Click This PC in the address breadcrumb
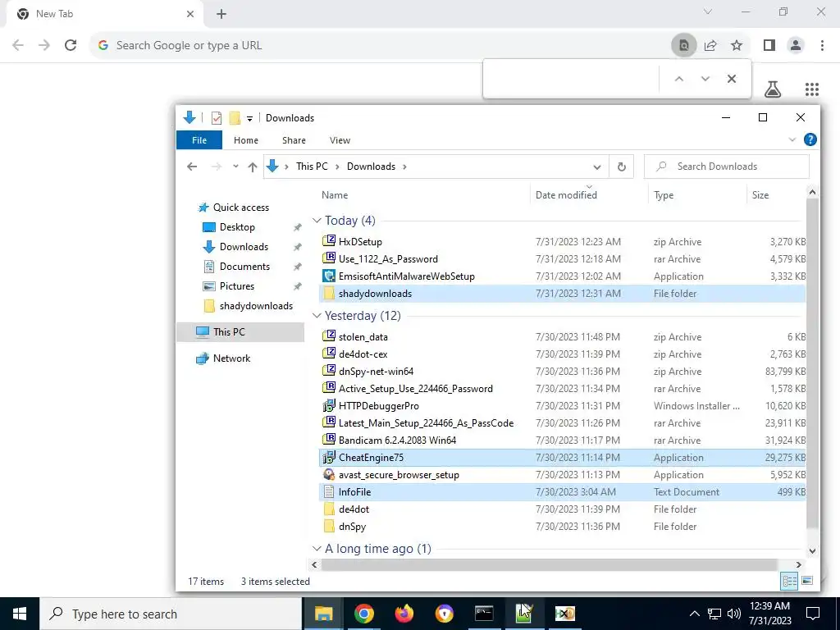Viewport: 840px width, 630px height. (x=312, y=167)
